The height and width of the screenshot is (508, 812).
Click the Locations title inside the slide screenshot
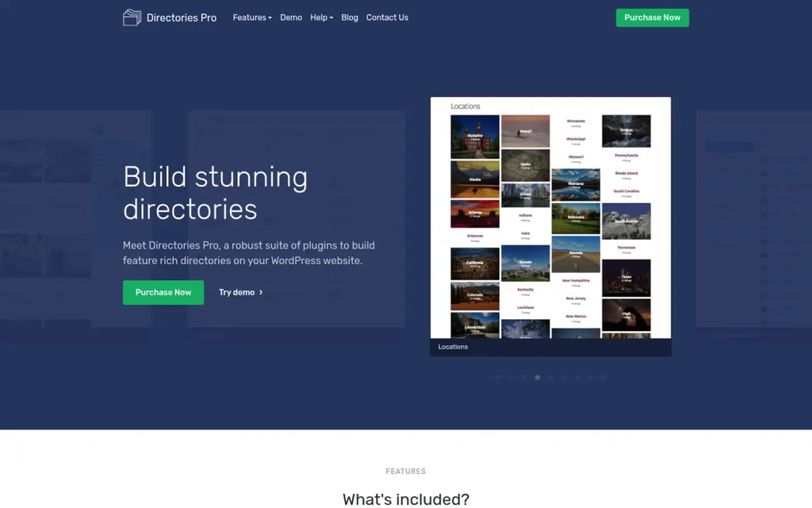[x=465, y=106]
